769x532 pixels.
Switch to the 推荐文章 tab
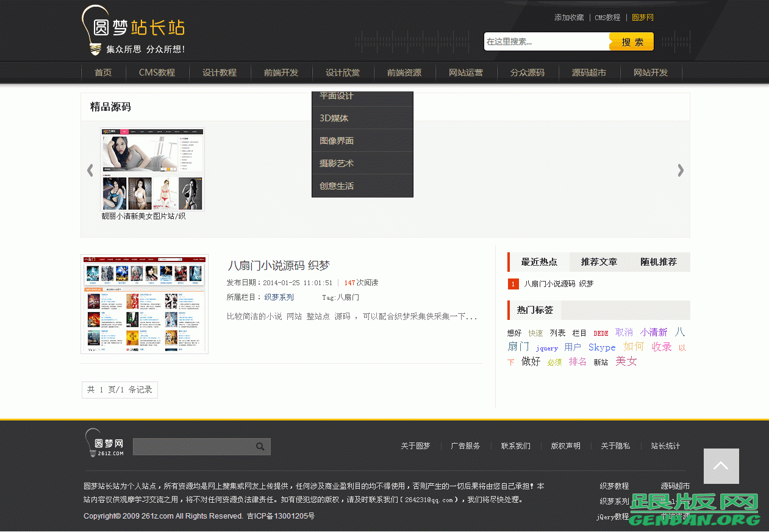[599, 262]
